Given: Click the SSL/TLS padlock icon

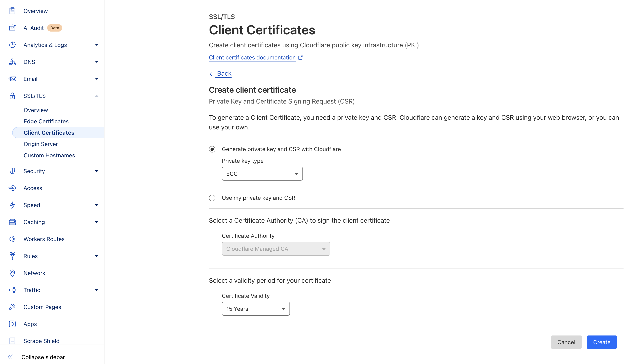Looking at the screenshot, I should (x=12, y=96).
